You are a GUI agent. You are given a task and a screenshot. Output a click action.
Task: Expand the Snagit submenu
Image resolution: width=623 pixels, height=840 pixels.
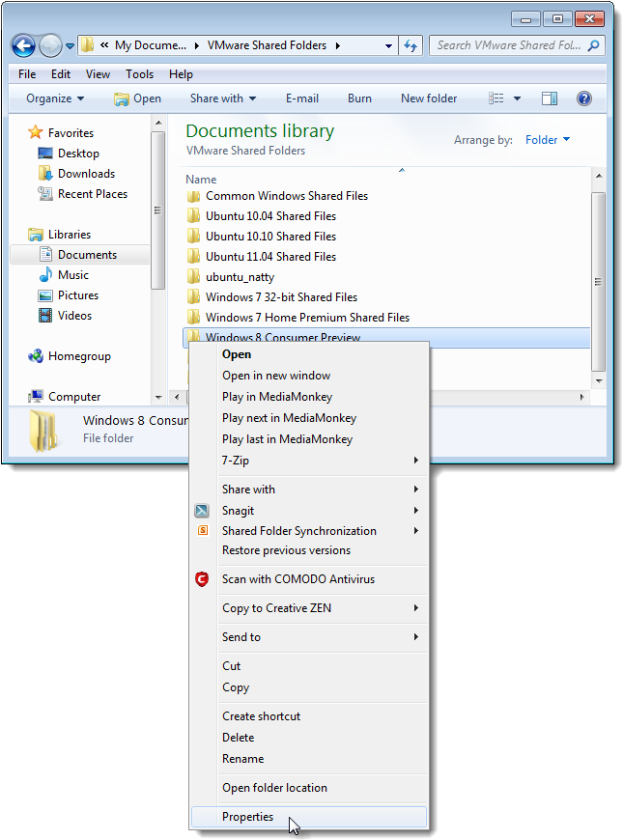tap(309, 511)
